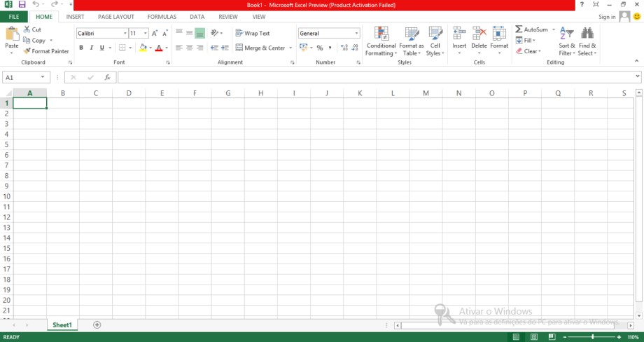This screenshot has height=342, width=644.
Task: Open the font name Calibri dropdown
Action: point(125,33)
